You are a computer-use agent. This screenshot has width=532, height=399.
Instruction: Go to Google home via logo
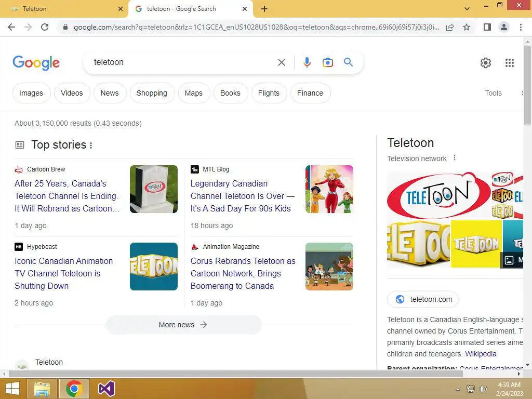point(36,63)
